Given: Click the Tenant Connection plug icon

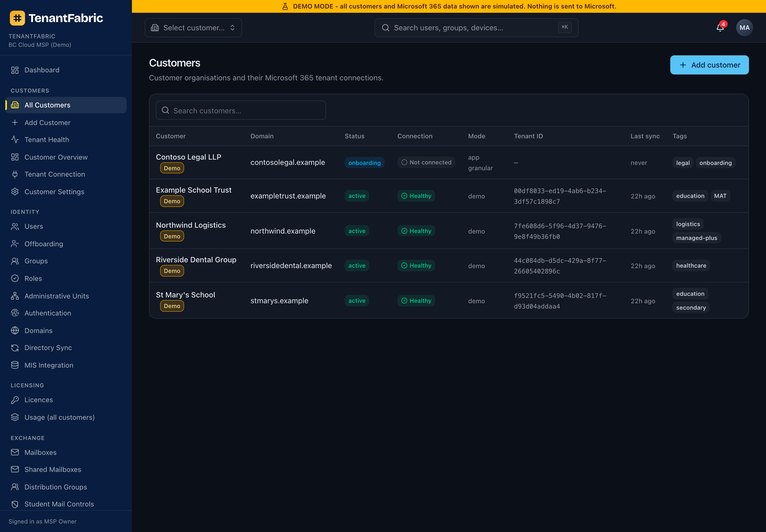Looking at the screenshot, I should pyautogui.click(x=15, y=174).
